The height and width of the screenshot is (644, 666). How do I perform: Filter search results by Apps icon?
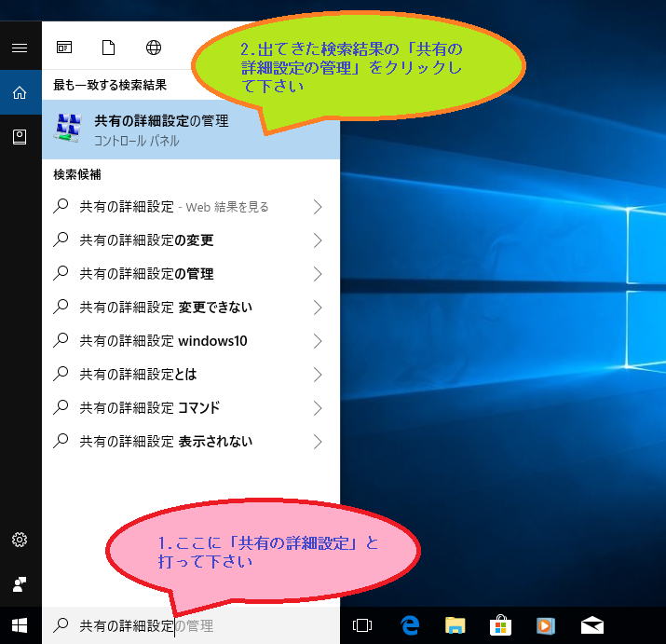pos(64,48)
